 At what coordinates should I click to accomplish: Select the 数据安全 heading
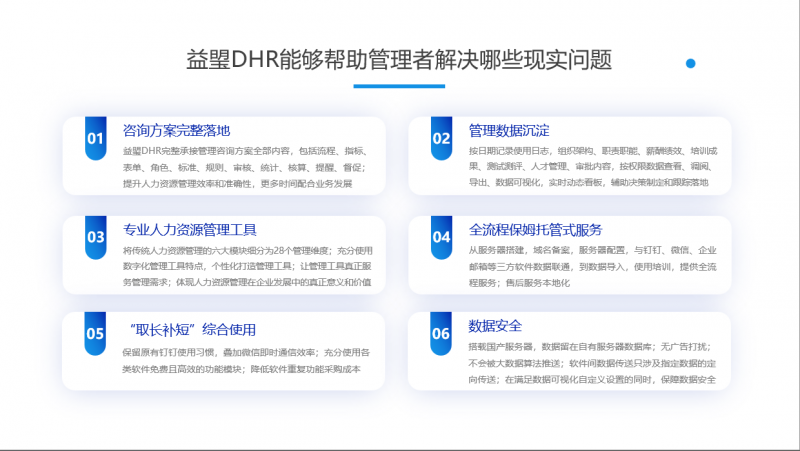(495, 325)
